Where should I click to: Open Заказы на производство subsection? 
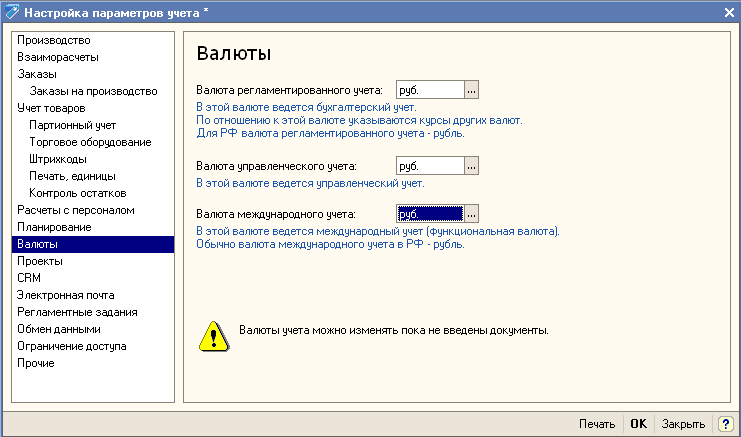pos(93,91)
